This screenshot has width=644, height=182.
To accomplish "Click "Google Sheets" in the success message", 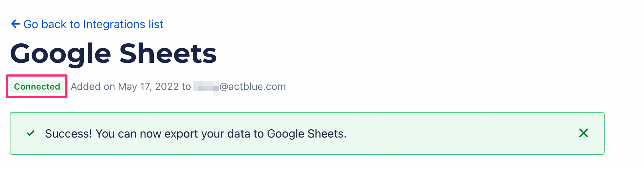I will coord(306,134).
